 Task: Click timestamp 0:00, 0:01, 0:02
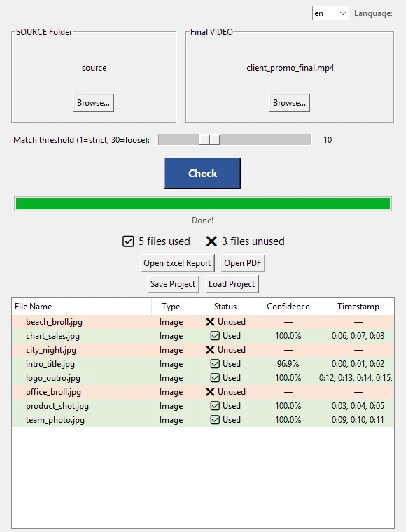(x=358, y=364)
